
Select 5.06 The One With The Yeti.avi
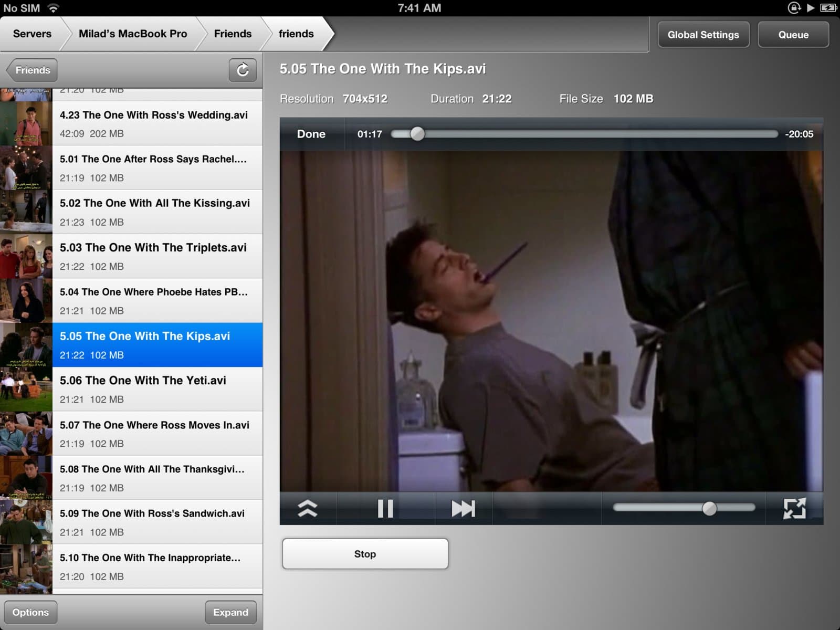[x=157, y=389]
